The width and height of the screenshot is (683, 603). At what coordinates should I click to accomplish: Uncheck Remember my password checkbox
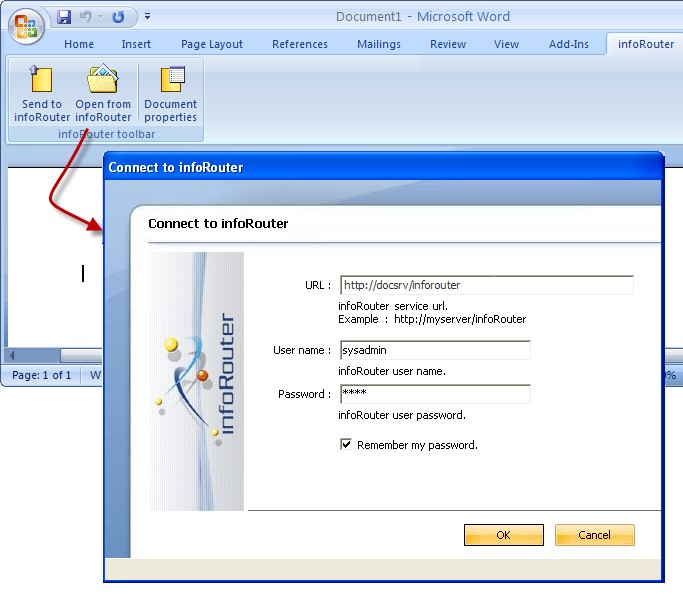tap(346, 444)
